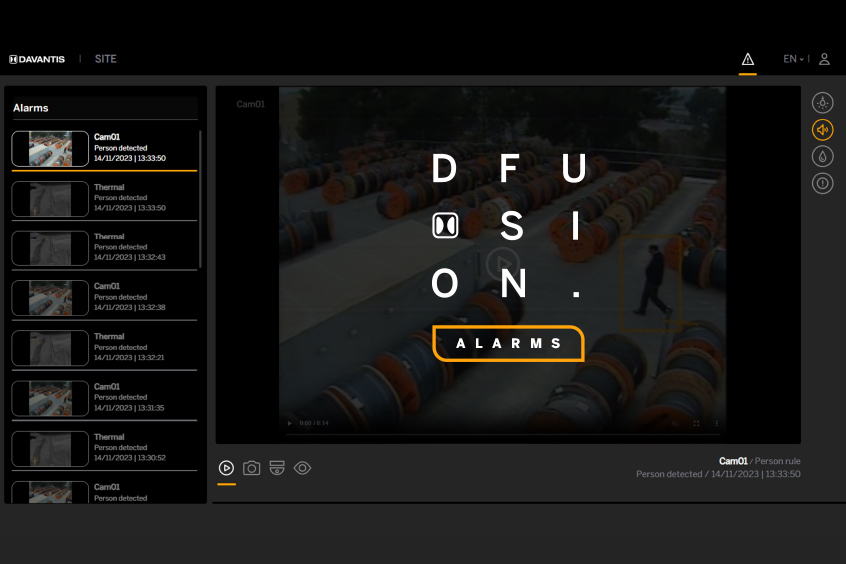846x564 pixels.
Task: Open the video more options dots
Action: [x=717, y=423]
